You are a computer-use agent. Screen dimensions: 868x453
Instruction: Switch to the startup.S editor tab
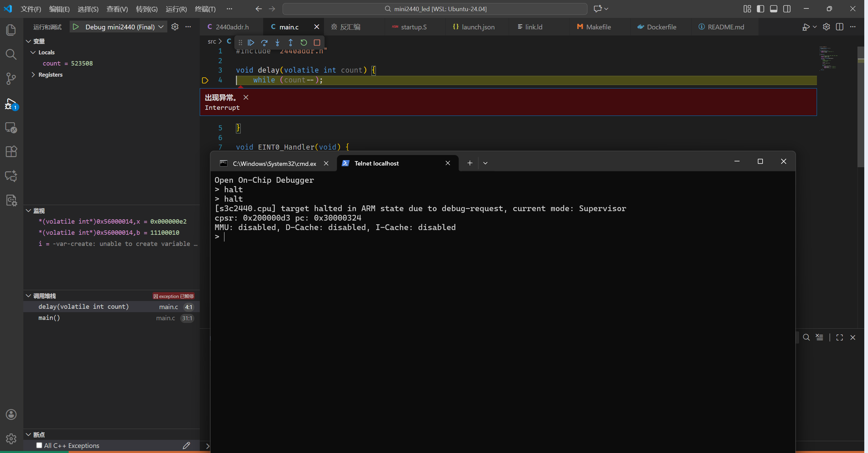click(413, 27)
